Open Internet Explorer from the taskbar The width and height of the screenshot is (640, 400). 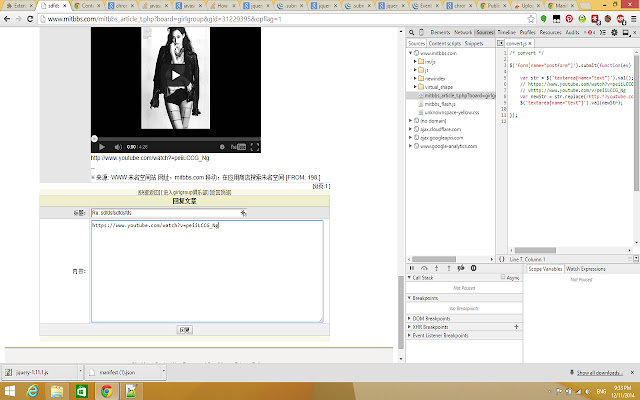(32, 391)
